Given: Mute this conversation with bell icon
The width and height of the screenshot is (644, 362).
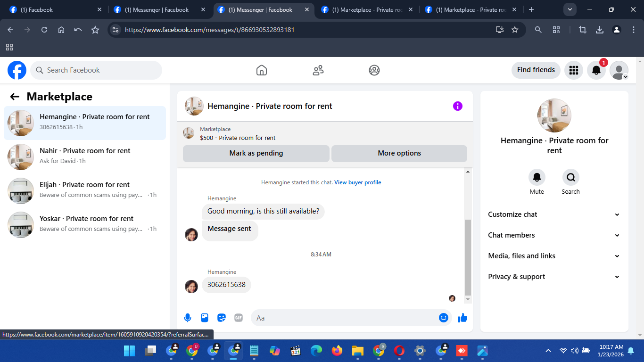Looking at the screenshot, I should tap(537, 177).
